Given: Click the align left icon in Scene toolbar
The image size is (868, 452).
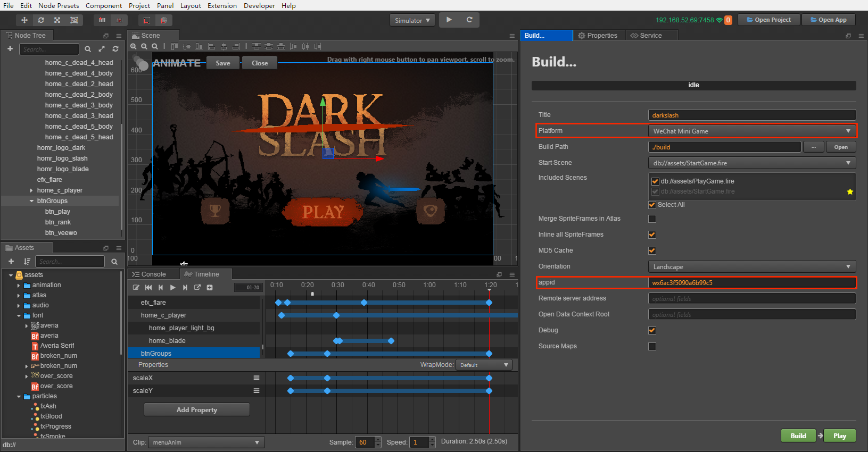Looking at the screenshot, I should [x=211, y=46].
